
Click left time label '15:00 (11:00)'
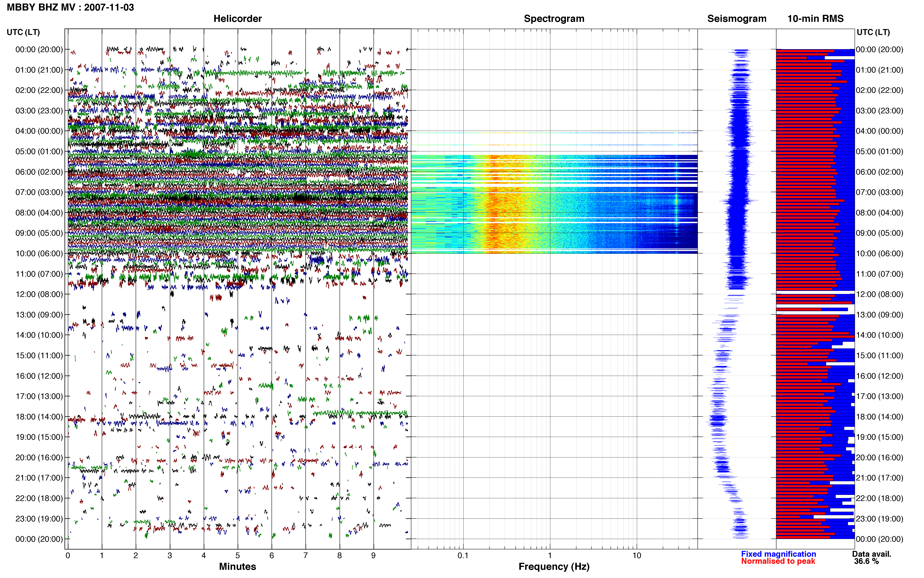39,355
